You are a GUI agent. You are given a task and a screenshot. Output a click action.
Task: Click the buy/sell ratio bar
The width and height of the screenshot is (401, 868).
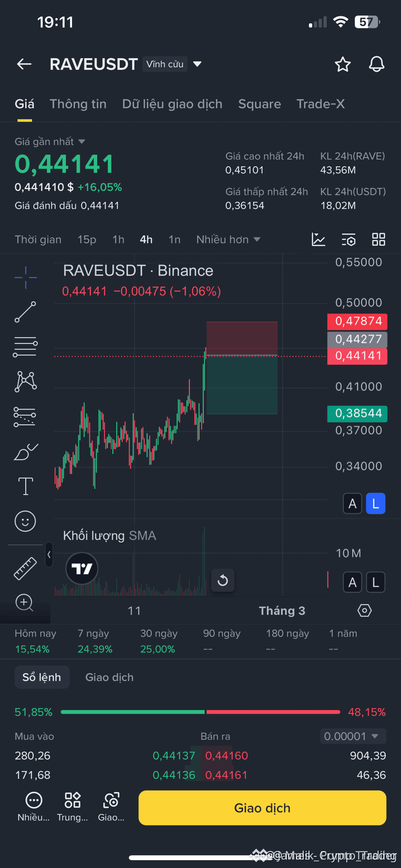pyautogui.click(x=200, y=712)
